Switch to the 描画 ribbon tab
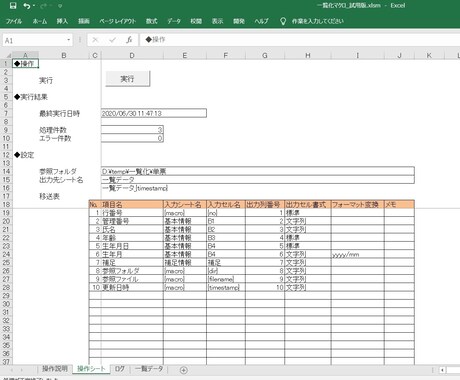The image size is (460, 380). 84,21
